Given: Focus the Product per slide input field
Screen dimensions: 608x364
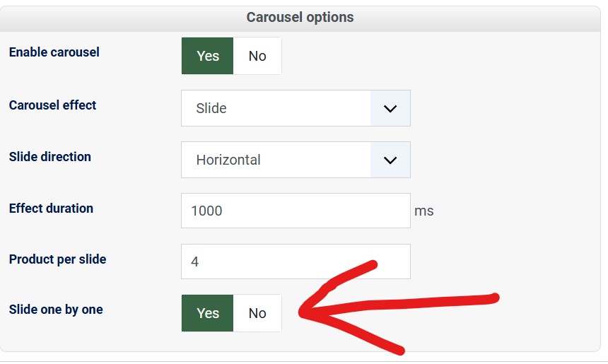Looking at the screenshot, I should tap(296, 262).
